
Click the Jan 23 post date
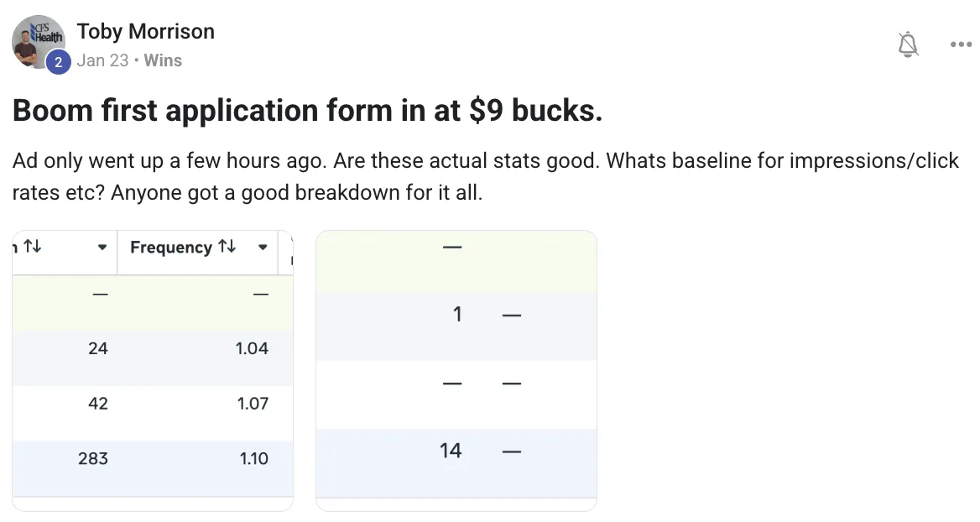point(103,60)
